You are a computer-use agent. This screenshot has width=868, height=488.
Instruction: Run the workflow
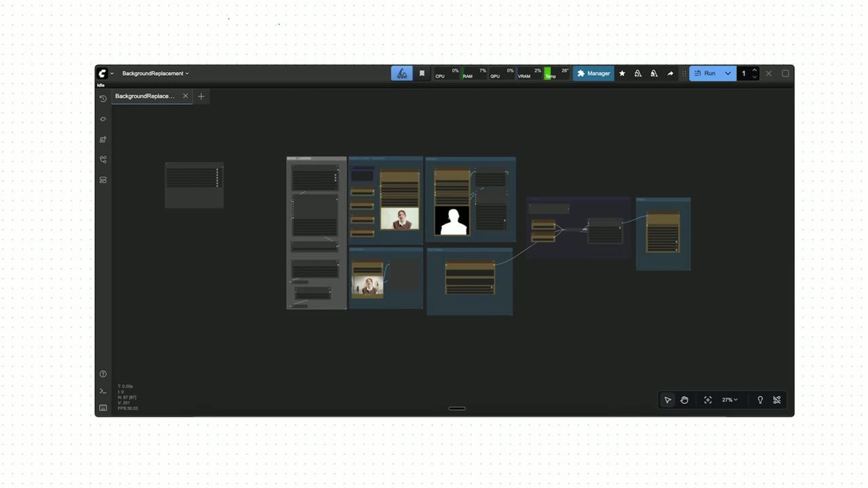pyautogui.click(x=705, y=73)
